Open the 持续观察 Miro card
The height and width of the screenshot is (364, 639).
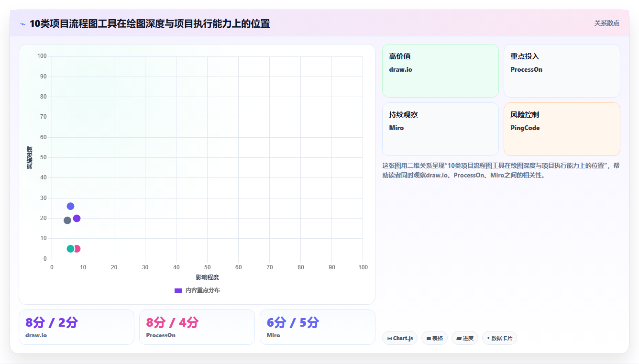441,129
